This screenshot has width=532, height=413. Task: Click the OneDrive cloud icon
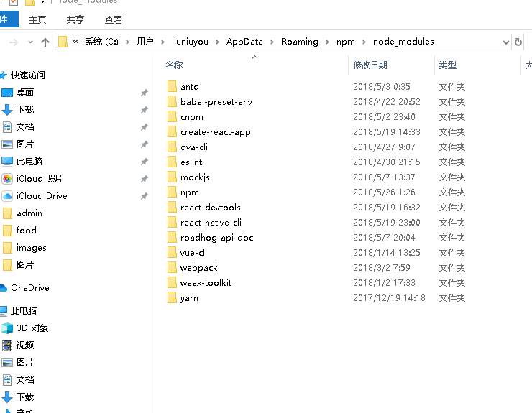point(3,288)
